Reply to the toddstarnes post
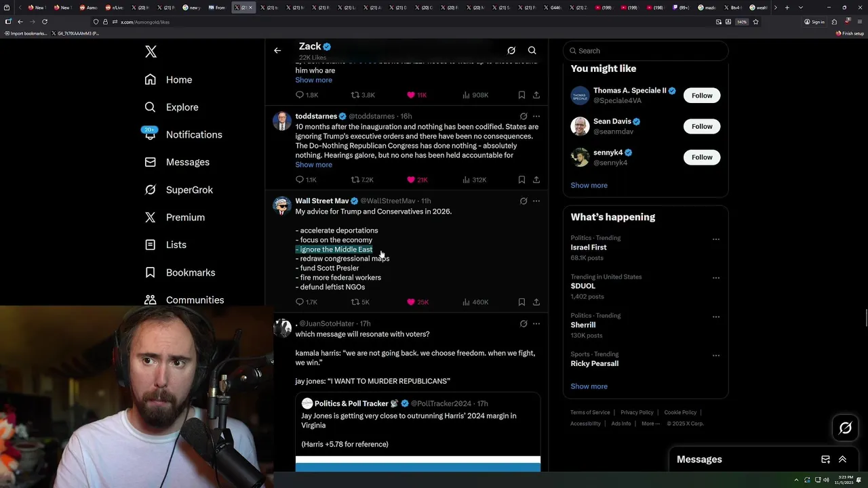 point(300,180)
